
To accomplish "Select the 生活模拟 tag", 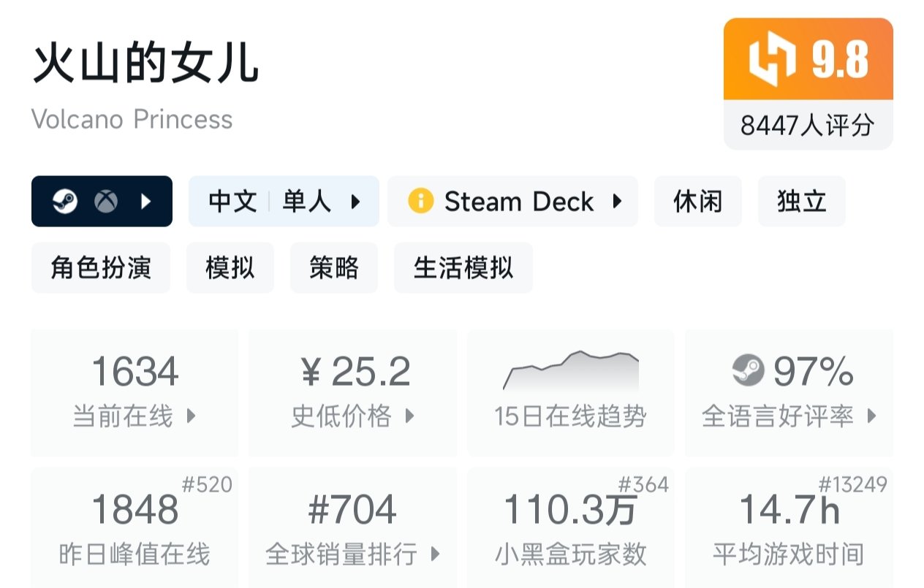I will tap(463, 268).
